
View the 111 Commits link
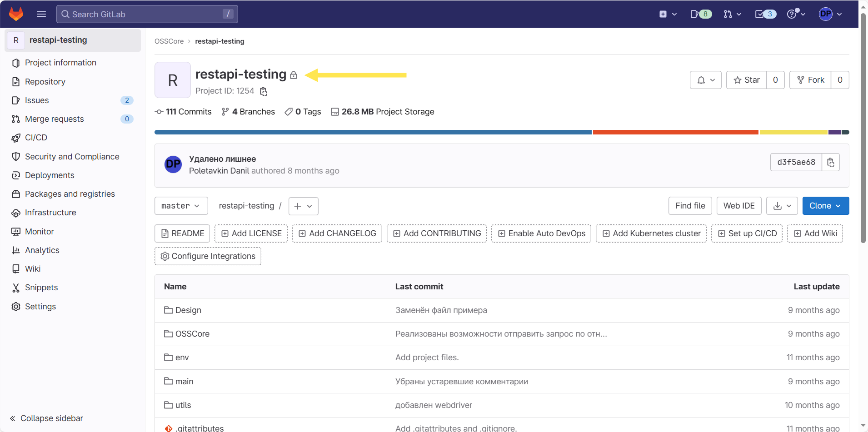coord(183,112)
